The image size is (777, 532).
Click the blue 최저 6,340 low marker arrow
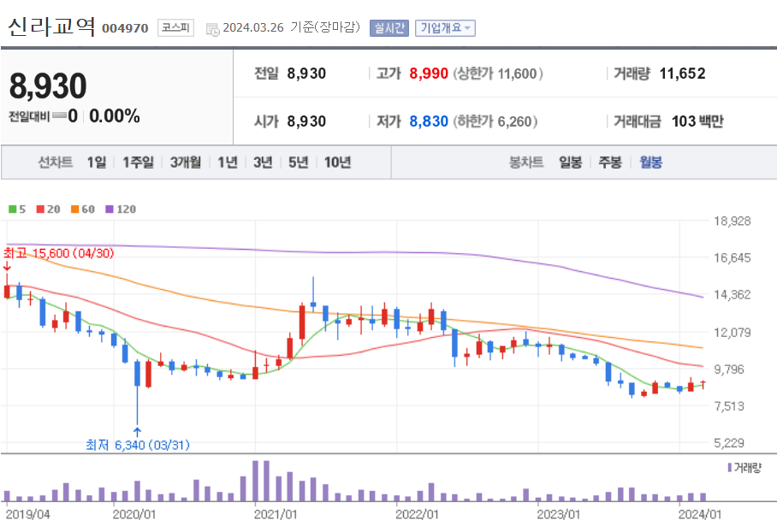pyautogui.click(x=137, y=431)
